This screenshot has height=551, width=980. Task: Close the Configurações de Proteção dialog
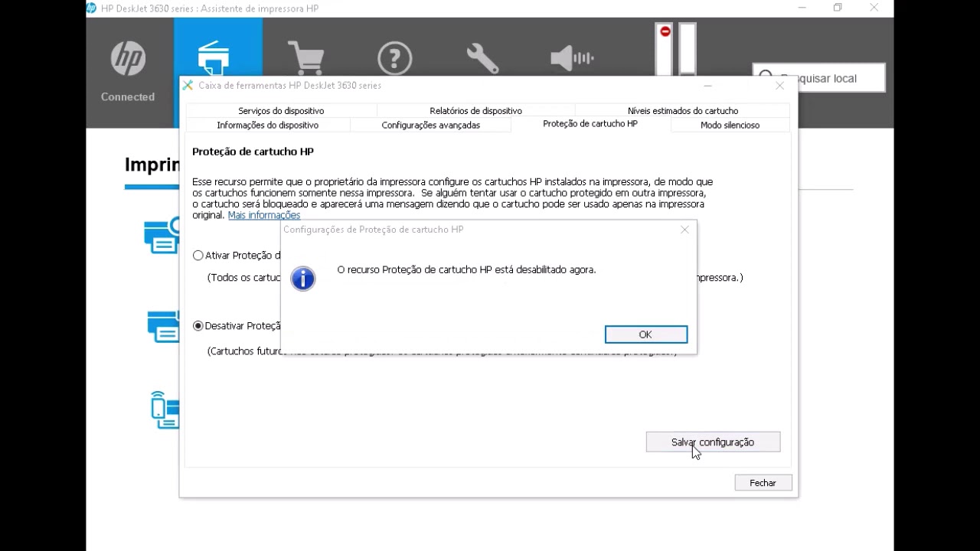[684, 230]
